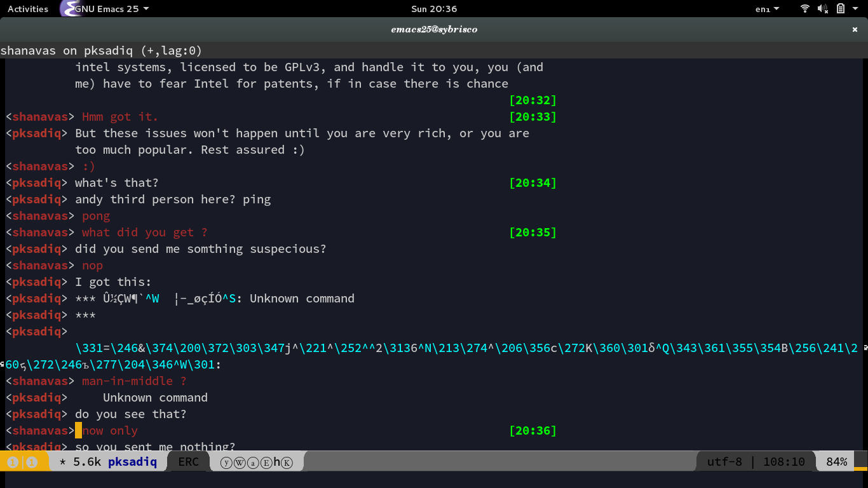Click the 5.6k buffer size indicator

tap(87, 462)
